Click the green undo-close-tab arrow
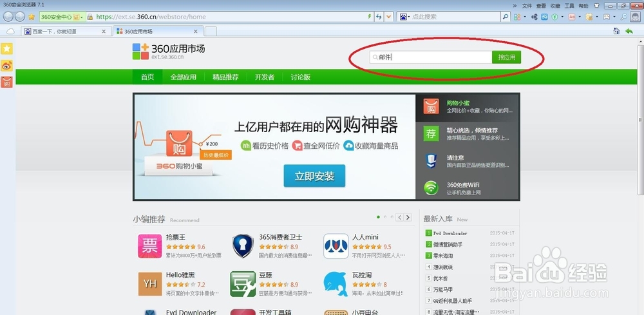 [629, 31]
